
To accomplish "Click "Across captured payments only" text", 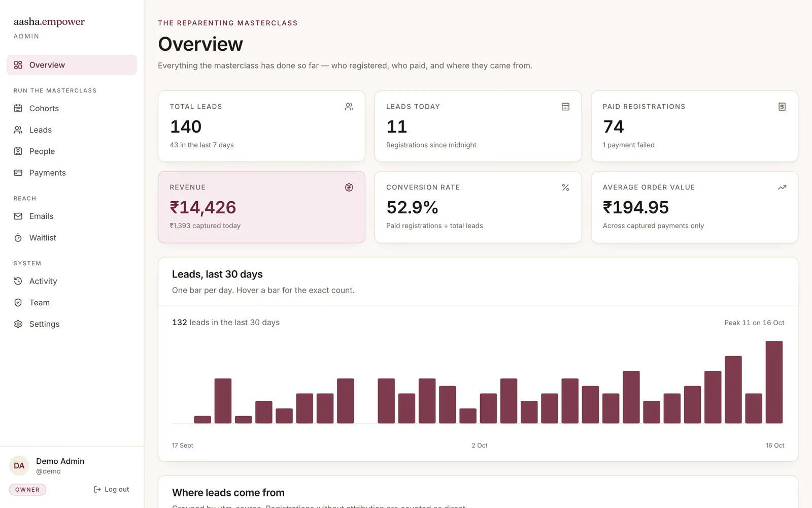I will 653,226.
